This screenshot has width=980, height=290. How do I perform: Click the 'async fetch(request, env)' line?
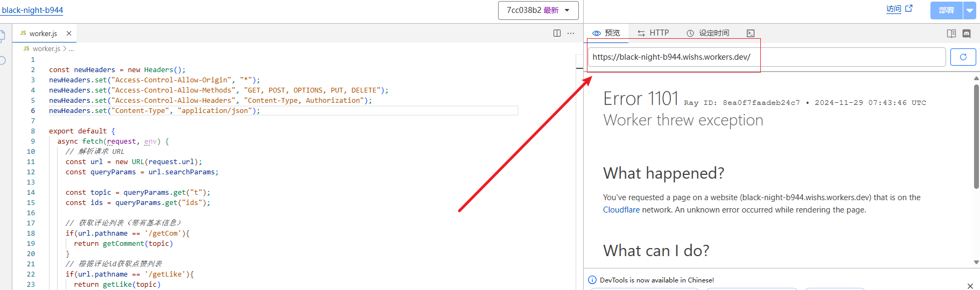coord(113,142)
